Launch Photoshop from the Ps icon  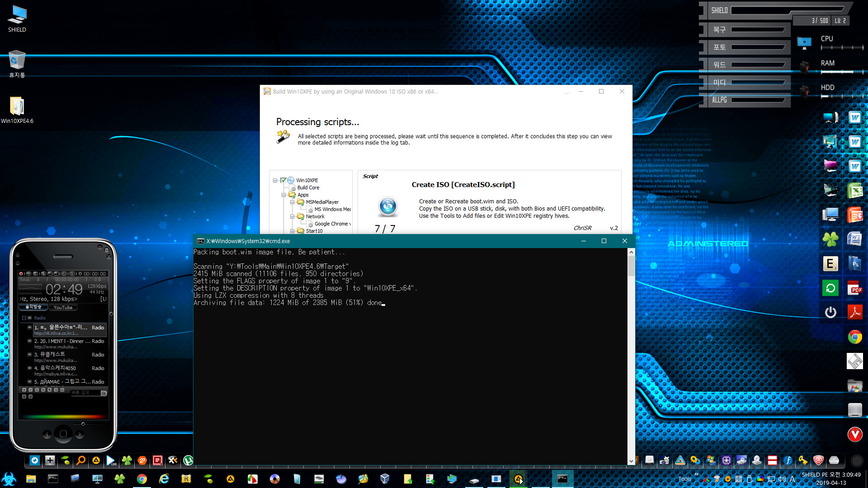854,264
